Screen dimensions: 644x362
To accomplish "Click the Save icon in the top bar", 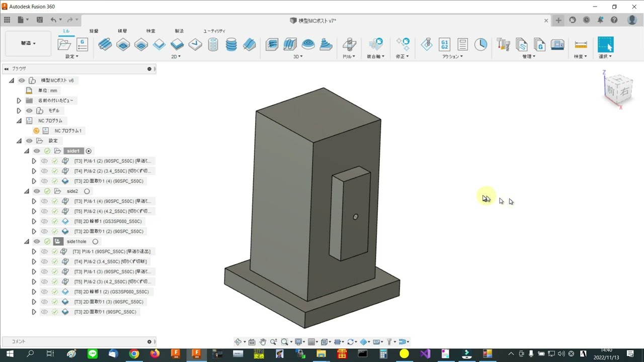I will [40, 20].
